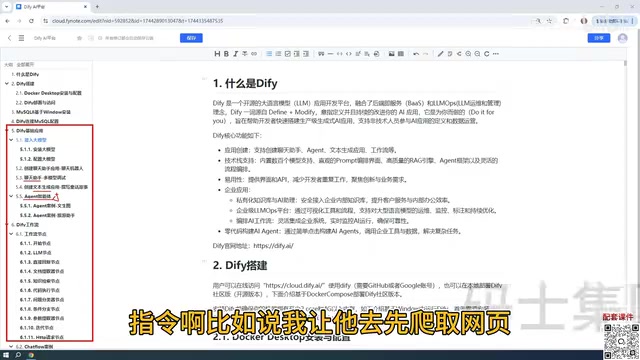This screenshot has height=360, width=640.
Task: Click the refresh icon in editor toolbar
Action: click(487, 54)
